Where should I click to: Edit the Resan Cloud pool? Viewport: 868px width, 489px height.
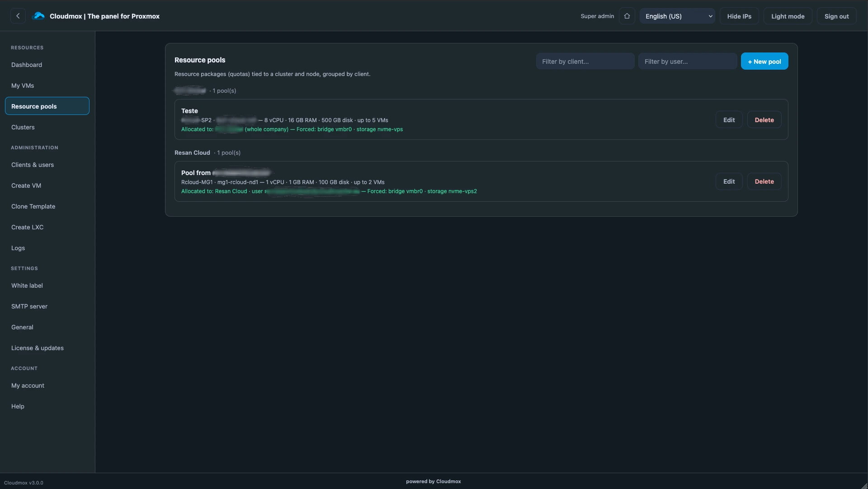click(x=729, y=181)
